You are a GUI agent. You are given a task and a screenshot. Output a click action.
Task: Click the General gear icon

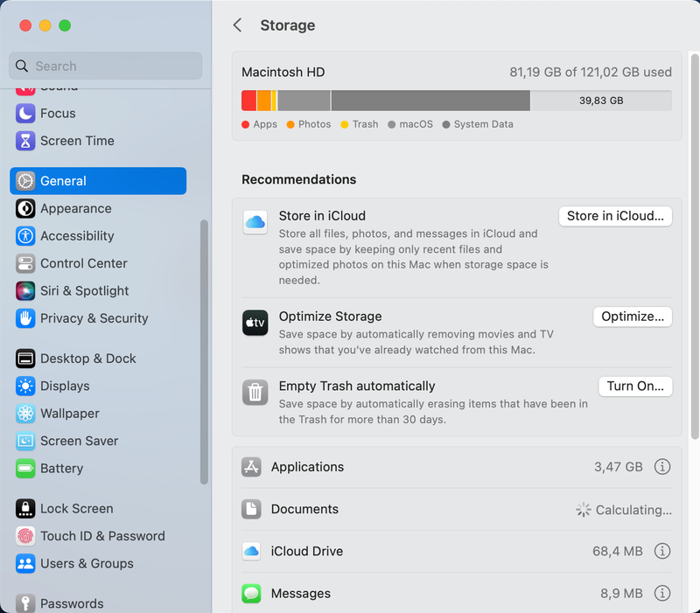pyautogui.click(x=25, y=181)
